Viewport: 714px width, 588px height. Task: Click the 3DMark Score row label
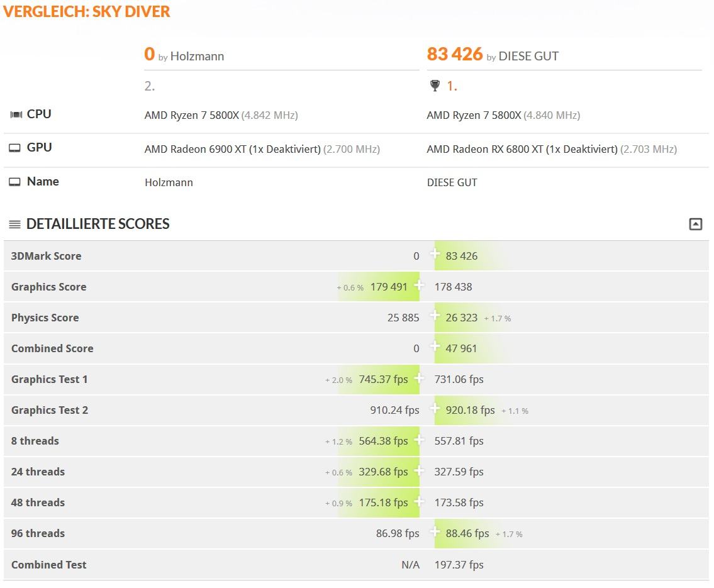(47, 256)
